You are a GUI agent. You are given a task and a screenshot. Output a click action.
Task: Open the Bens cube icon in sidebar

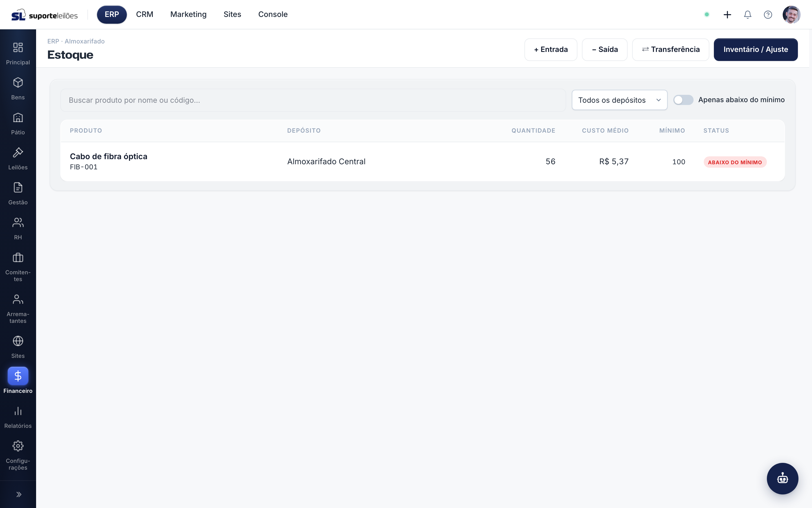click(x=18, y=82)
